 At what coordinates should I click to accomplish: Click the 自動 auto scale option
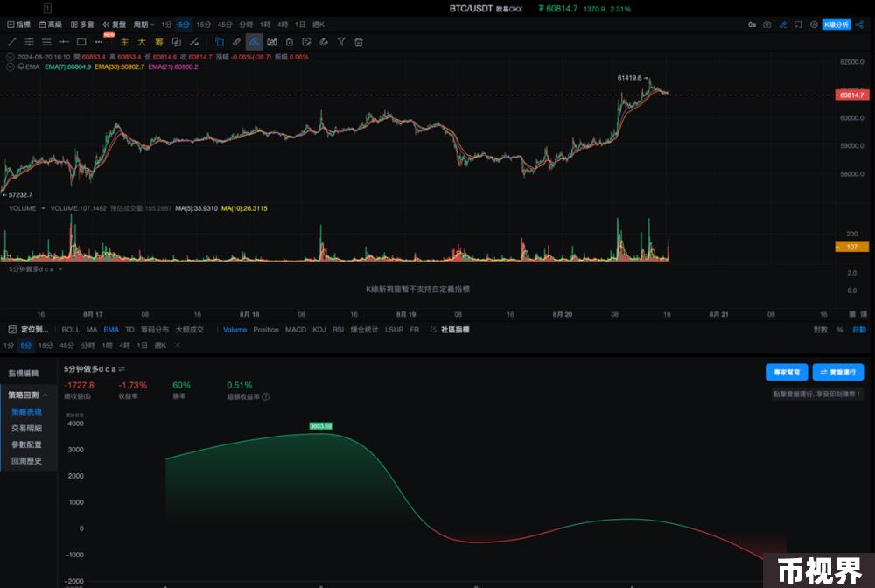[859, 330]
